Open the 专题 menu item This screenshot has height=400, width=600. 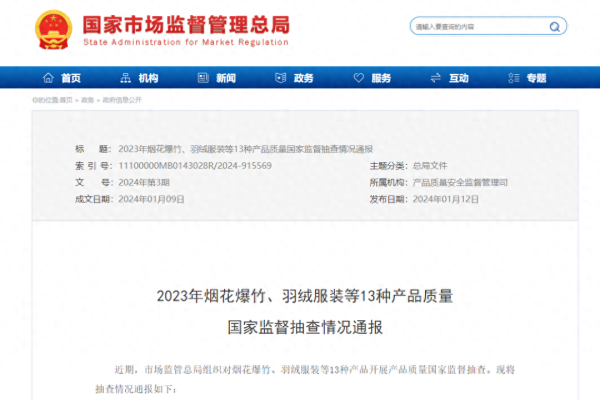[536, 78]
